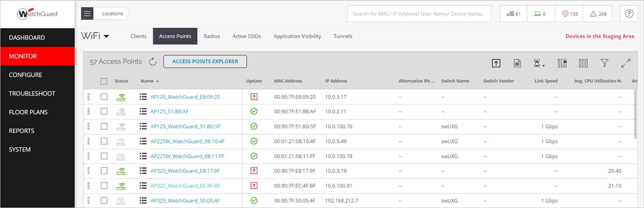Switch to the Active SSIDs tab
Screen dimensions: 644x208
tap(247, 36)
